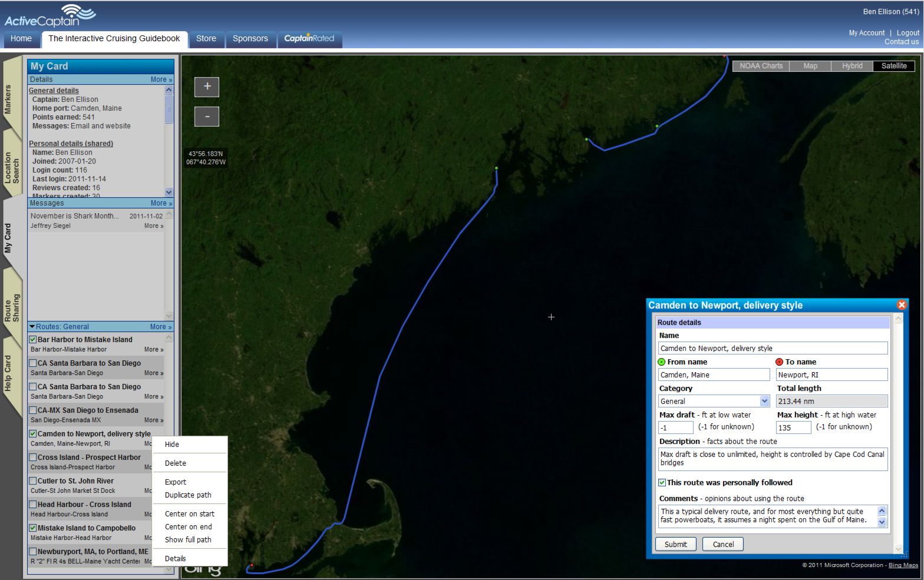Open the My Account link
The height and width of the screenshot is (580, 924).
(x=866, y=33)
